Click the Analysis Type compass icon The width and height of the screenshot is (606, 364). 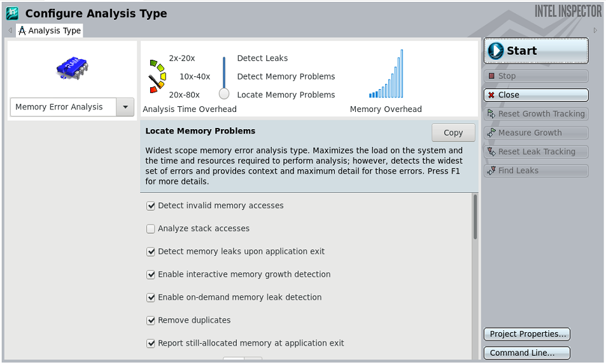[22, 31]
